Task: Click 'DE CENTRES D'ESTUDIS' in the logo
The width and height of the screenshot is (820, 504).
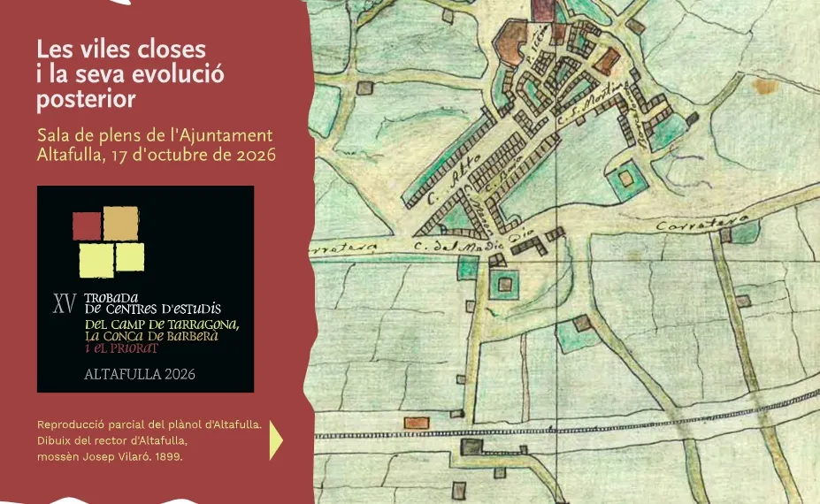Action: pos(153,309)
